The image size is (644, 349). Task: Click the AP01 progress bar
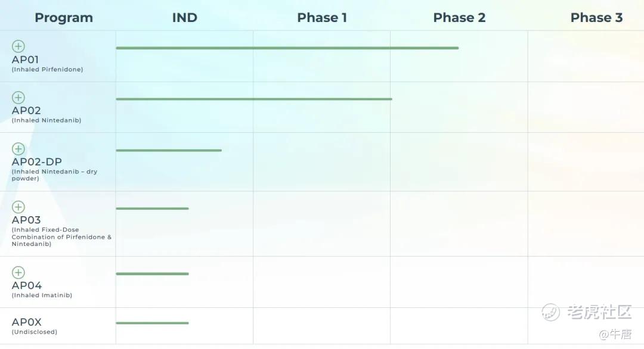(x=287, y=48)
